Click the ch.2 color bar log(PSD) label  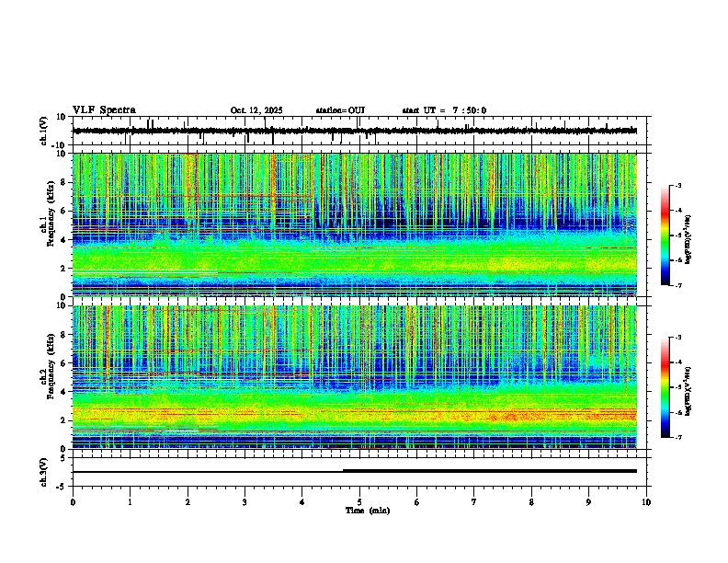point(688,390)
